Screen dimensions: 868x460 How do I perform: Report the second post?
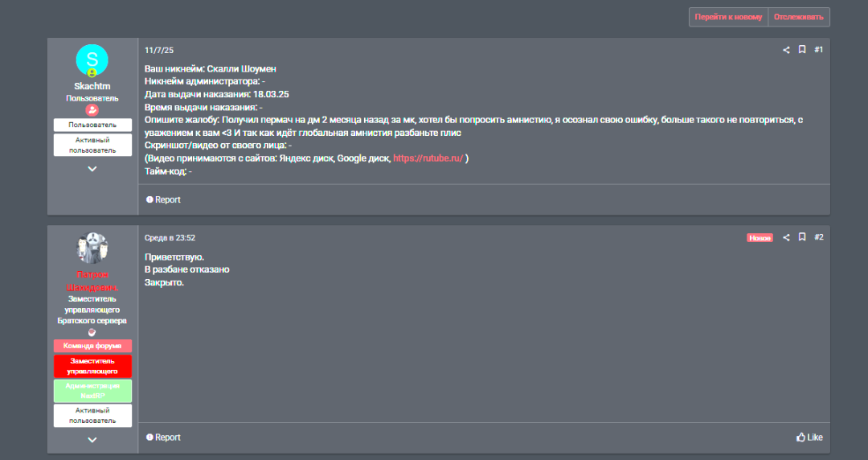point(163,437)
